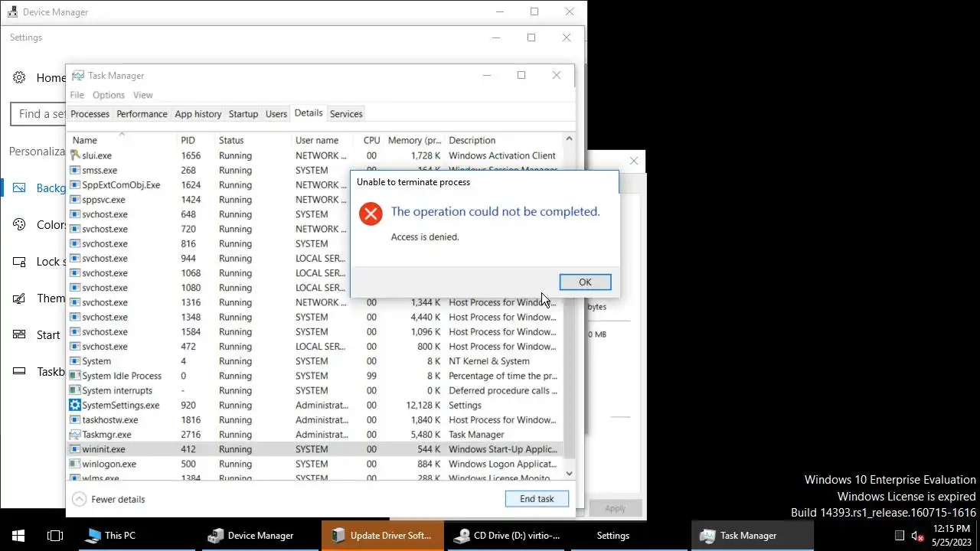
Task: Click the Lock screen icon in Settings sidebar
Action: (20, 261)
